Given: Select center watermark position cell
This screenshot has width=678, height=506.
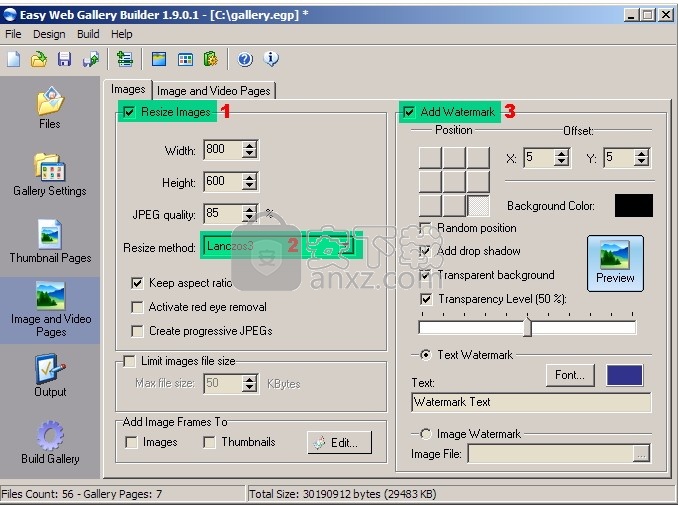Looking at the screenshot, I should pyautogui.click(x=454, y=182).
